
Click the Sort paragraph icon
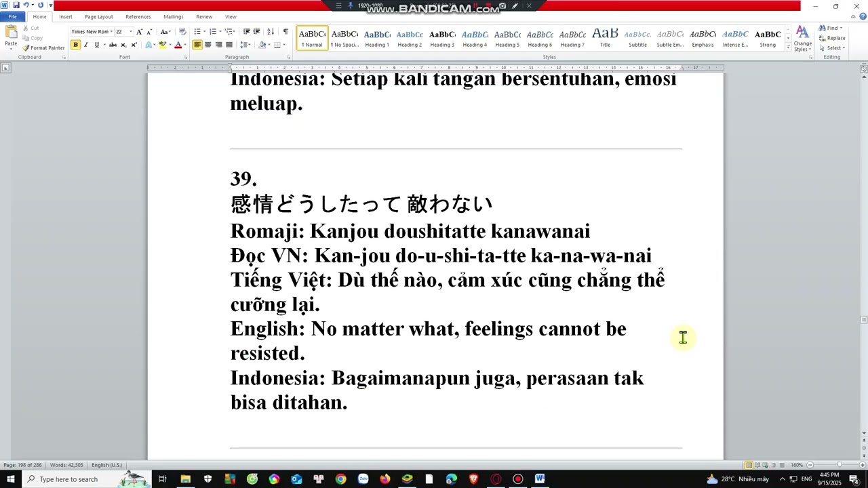pos(271,32)
